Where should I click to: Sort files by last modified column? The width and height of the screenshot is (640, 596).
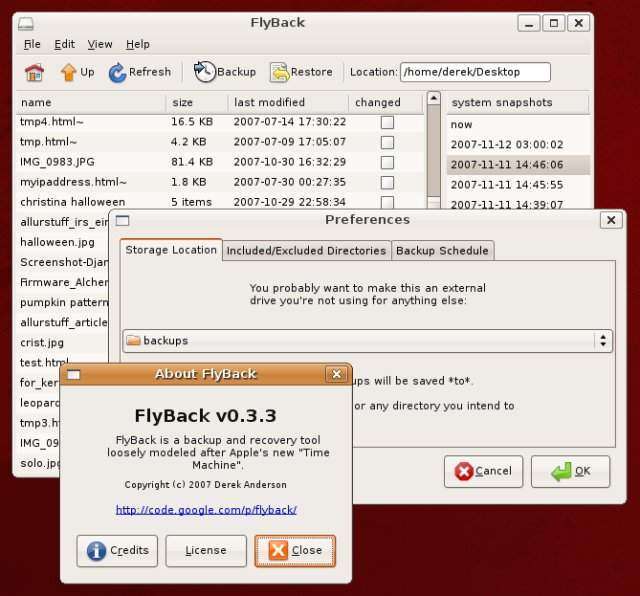point(288,103)
